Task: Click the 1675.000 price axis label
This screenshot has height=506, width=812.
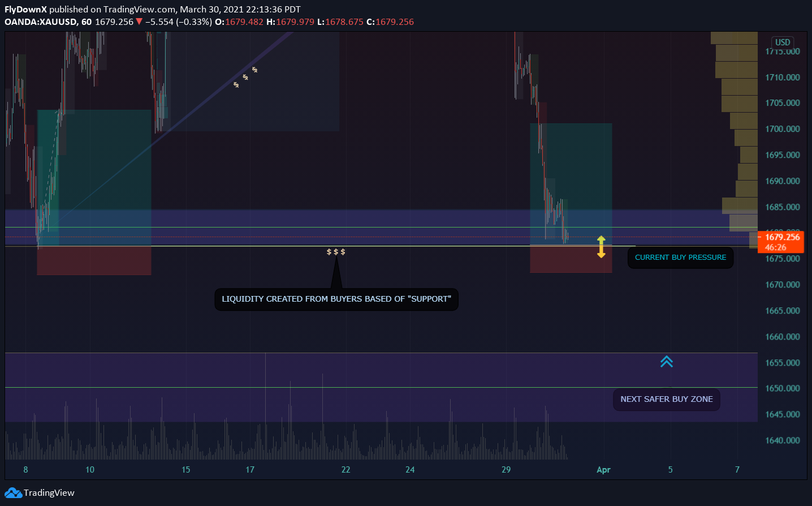Action: click(x=783, y=259)
